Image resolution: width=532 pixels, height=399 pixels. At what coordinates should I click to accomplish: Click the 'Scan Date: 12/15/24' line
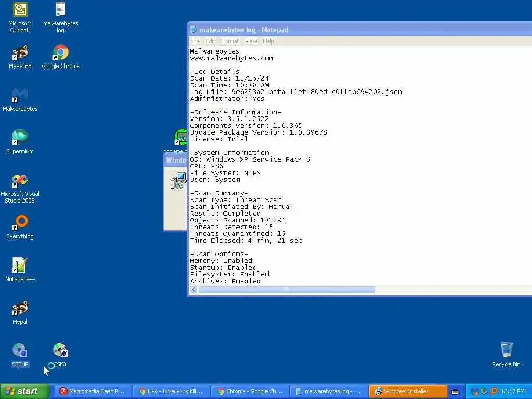(x=229, y=78)
